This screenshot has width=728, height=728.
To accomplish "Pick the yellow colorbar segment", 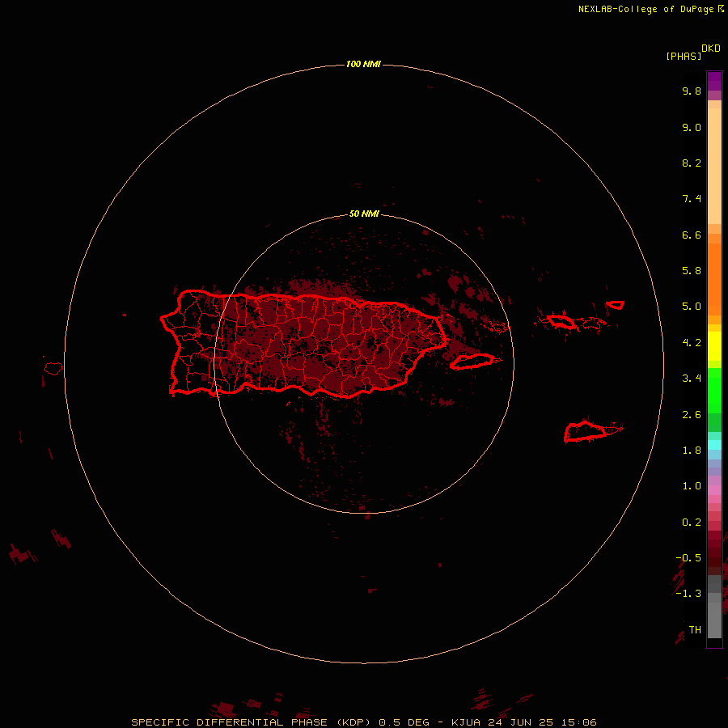I will [714, 346].
